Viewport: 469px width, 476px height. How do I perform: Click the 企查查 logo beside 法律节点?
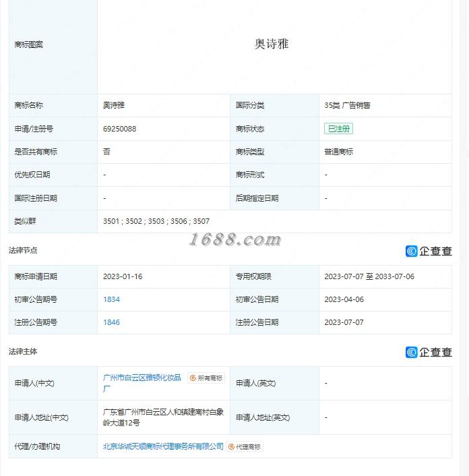(x=429, y=251)
